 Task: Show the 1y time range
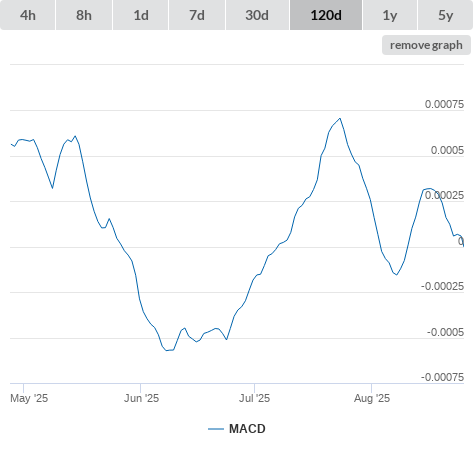(x=390, y=15)
